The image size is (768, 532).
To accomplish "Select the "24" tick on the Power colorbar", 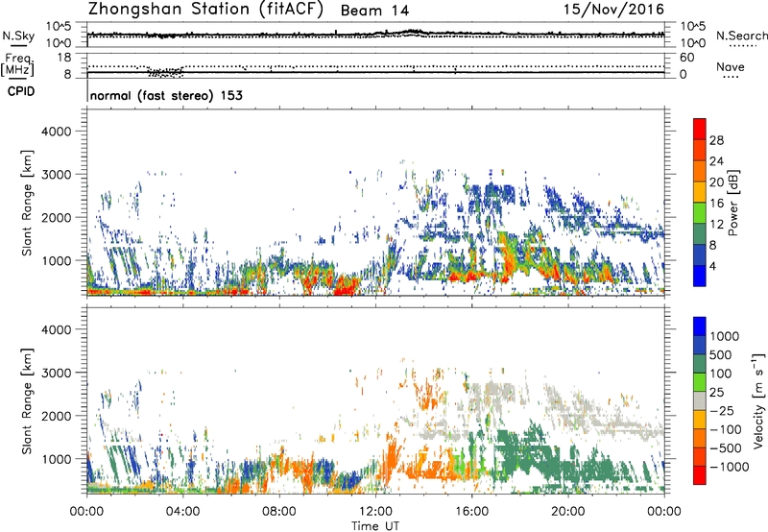I will coord(716,161).
